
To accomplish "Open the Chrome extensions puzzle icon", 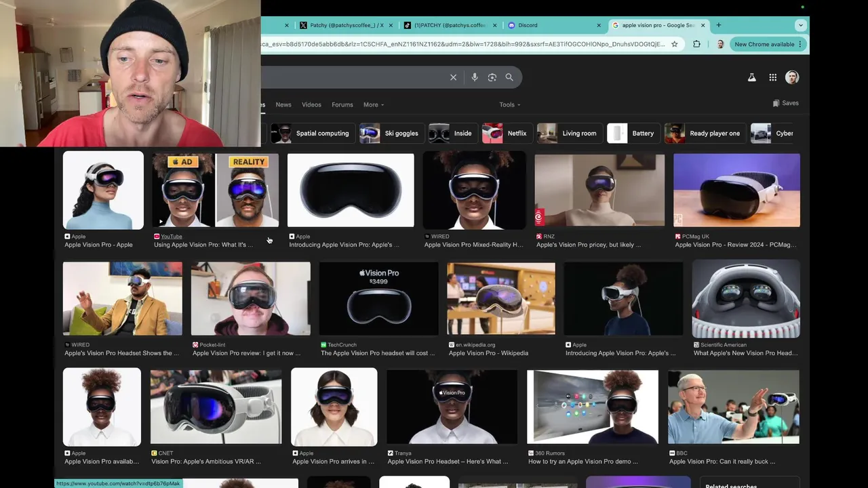I will 696,44.
